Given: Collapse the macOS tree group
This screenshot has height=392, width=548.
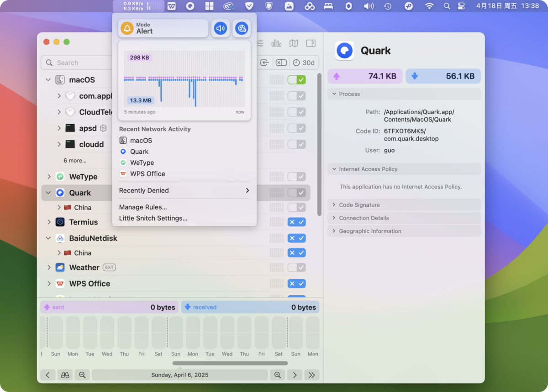Looking at the screenshot, I should pos(48,80).
